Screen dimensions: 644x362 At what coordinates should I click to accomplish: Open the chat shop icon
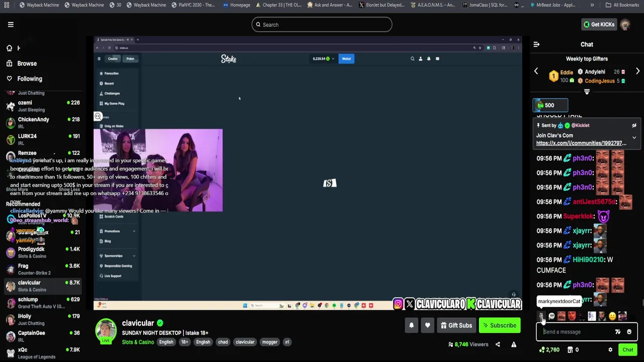point(570,350)
